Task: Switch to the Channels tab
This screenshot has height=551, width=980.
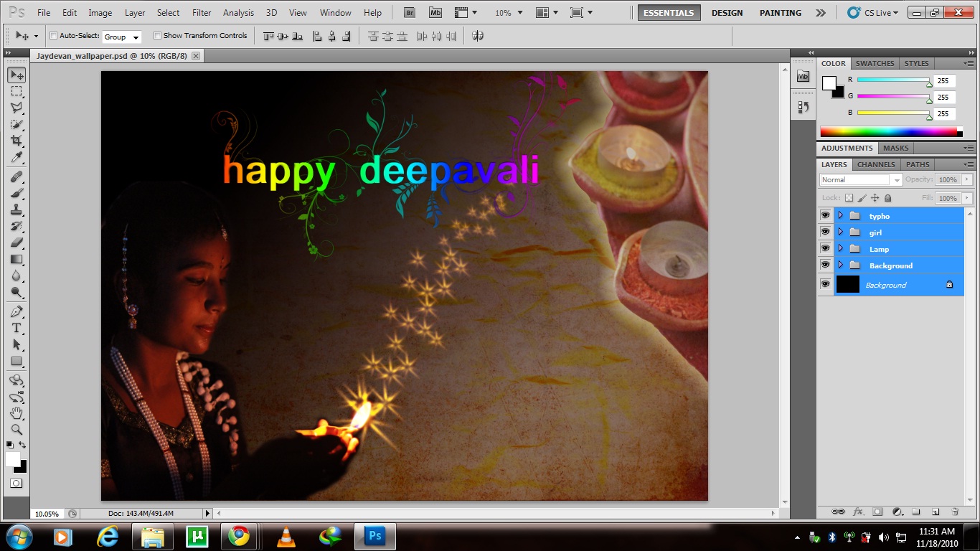Action: [x=876, y=164]
